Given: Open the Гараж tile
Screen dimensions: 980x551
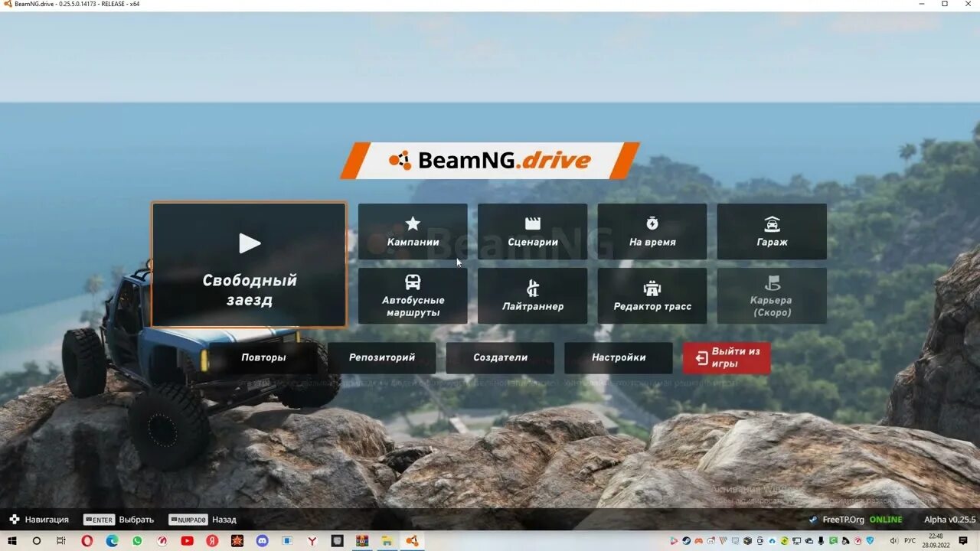Looking at the screenshot, I should (772, 232).
